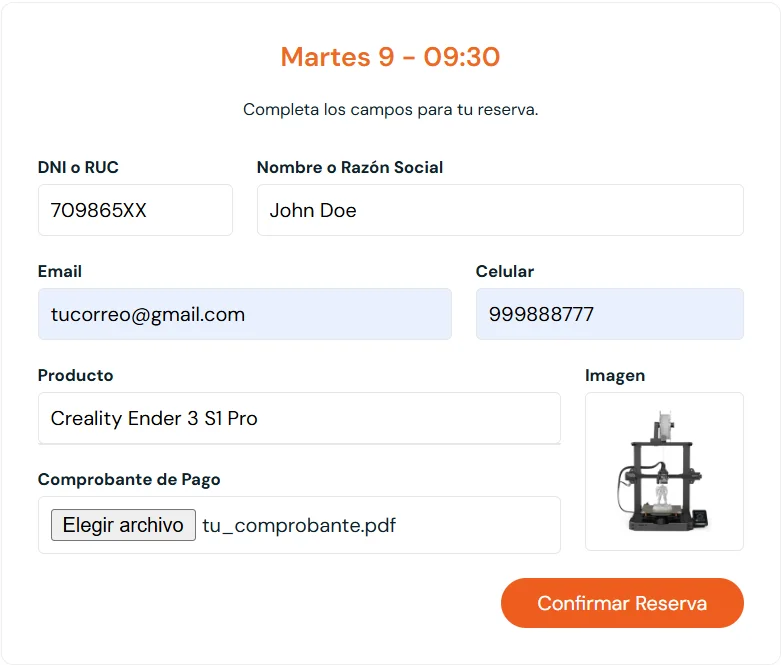Click empty space right of the tu_comprobante.pdf name
This screenshot has height=665, width=781.
(x=480, y=525)
